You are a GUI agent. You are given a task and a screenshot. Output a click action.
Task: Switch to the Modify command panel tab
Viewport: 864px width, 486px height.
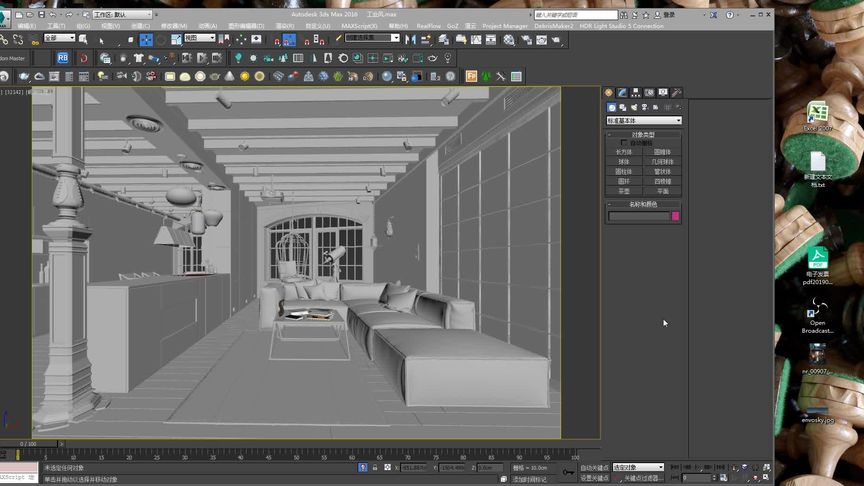coord(622,93)
